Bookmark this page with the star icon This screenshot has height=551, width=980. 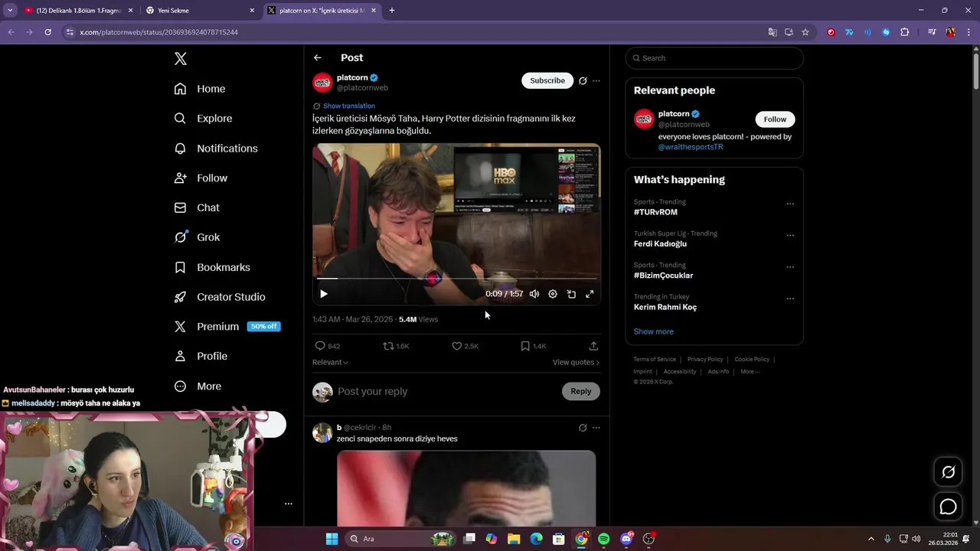click(x=805, y=32)
